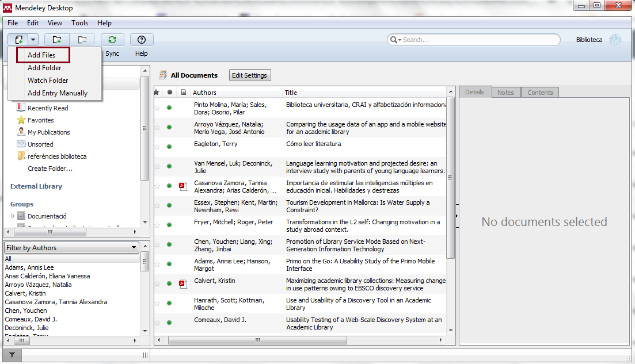The image size is (635, 364).
Task: Open 'Primo on the Go' document title
Action: point(360,265)
